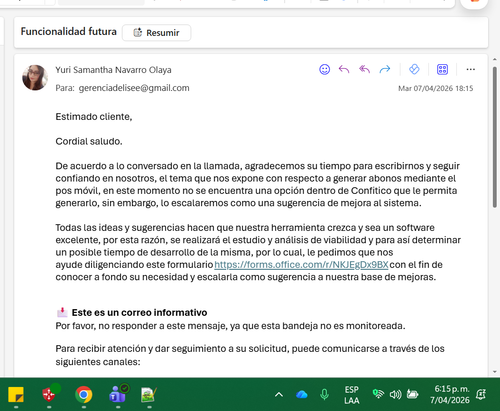Click the battery status icon

[x=412, y=395]
